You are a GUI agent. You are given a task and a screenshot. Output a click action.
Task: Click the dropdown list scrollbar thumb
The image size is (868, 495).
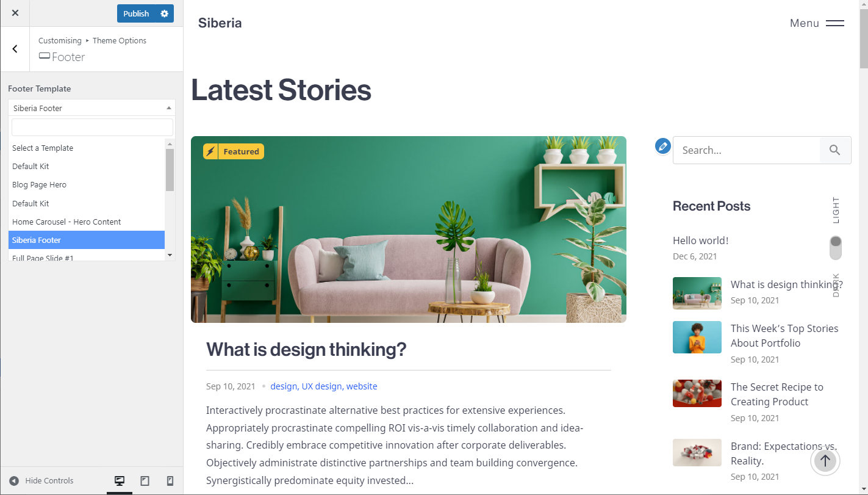(x=170, y=170)
